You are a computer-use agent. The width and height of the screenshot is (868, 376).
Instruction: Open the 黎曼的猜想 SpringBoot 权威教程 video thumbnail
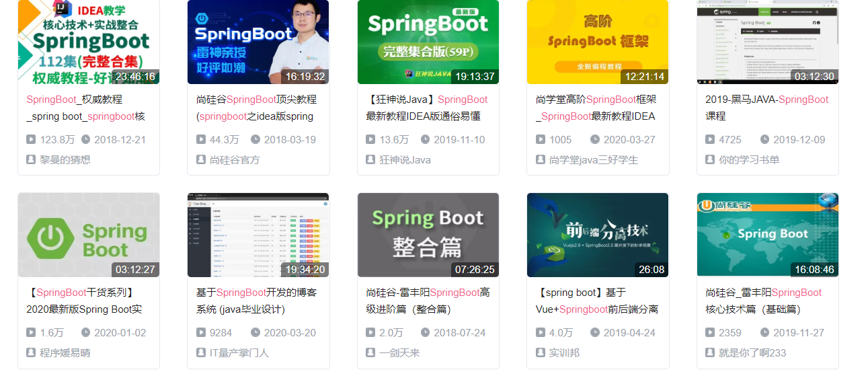[x=89, y=42]
